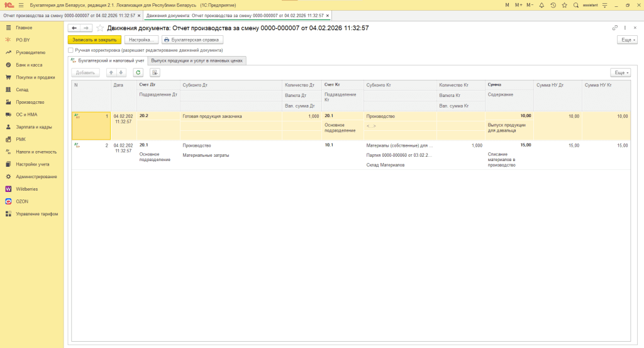
Task: Click Записать и закрыть button
Action: 94,40
